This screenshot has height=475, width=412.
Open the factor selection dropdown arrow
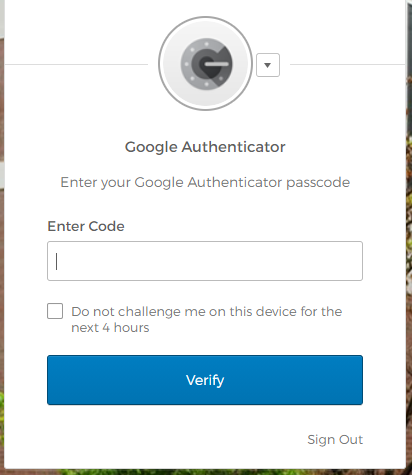(268, 65)
